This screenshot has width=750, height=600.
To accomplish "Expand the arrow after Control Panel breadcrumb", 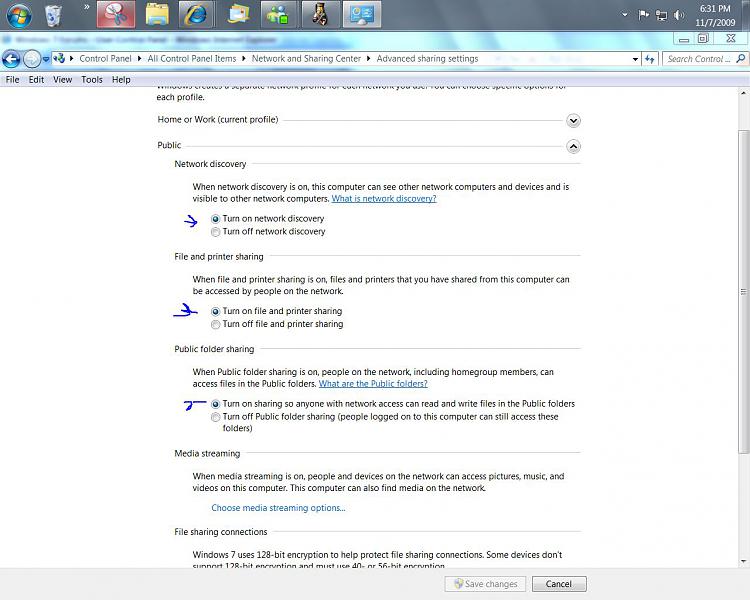I will 139,58.
